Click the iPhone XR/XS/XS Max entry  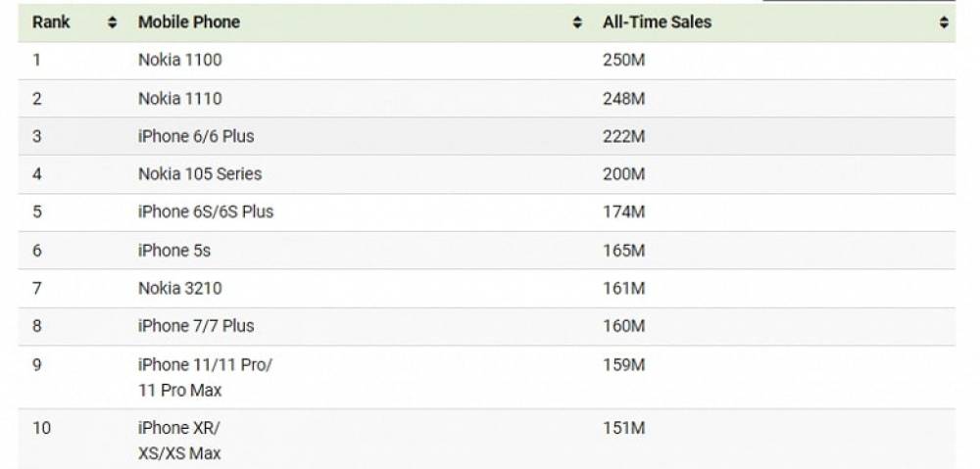point(179,441)
